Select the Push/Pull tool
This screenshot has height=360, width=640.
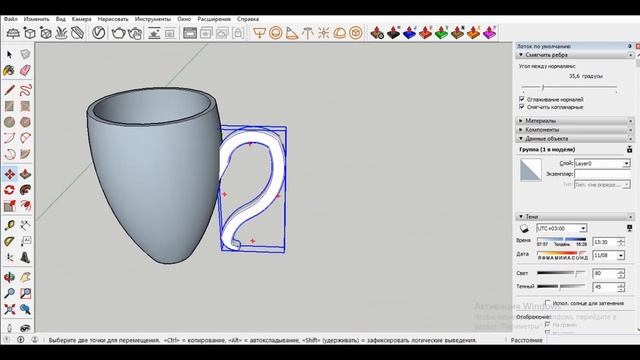click(25, 174)
